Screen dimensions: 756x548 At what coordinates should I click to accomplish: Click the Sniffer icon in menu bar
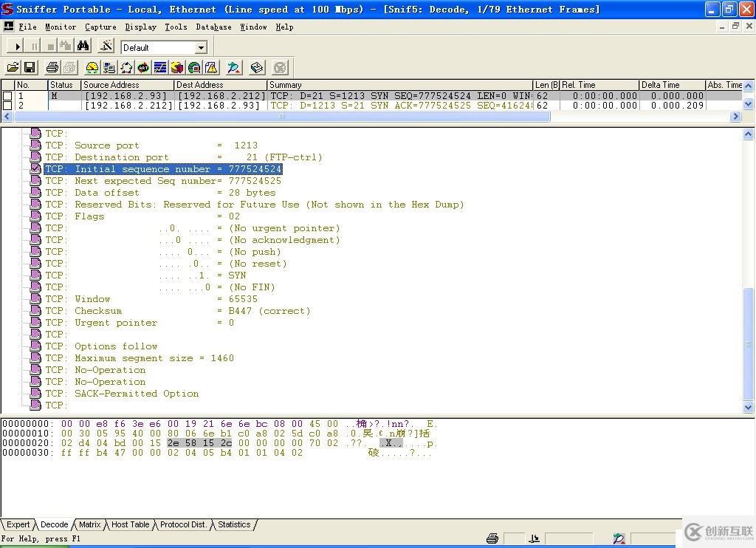[x=8, y=27]
